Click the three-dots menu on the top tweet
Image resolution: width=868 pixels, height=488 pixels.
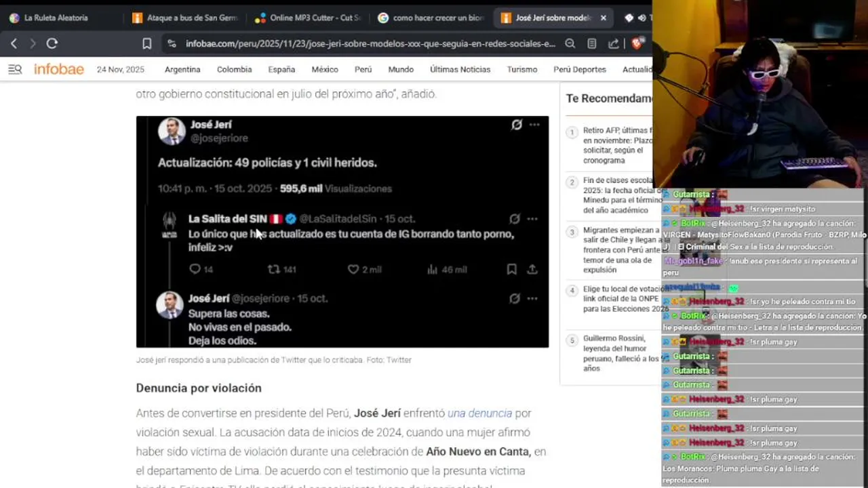click(x=534, y=125)
